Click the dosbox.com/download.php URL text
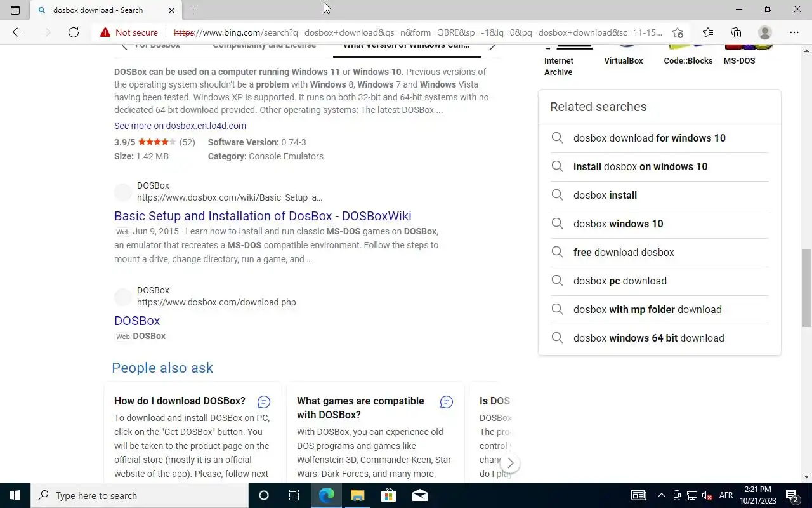This screenshot has width=812, height=508. coord(216,302)
